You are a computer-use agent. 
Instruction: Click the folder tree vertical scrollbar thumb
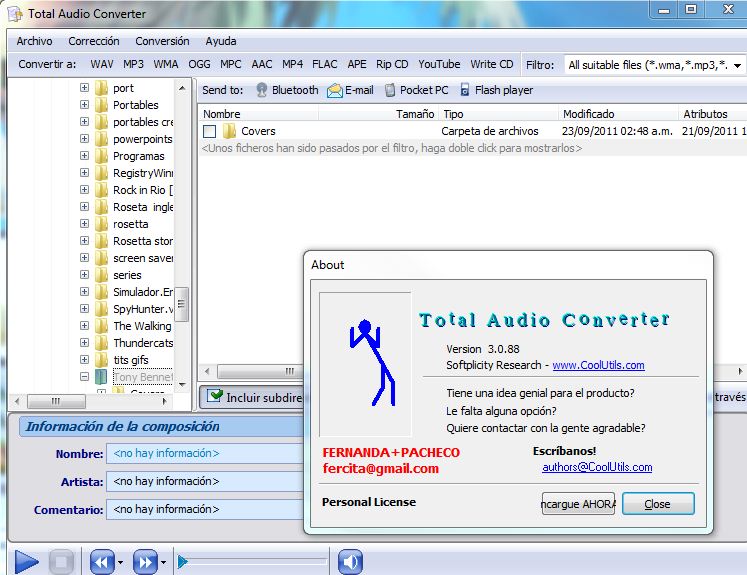tap(182, 303)
